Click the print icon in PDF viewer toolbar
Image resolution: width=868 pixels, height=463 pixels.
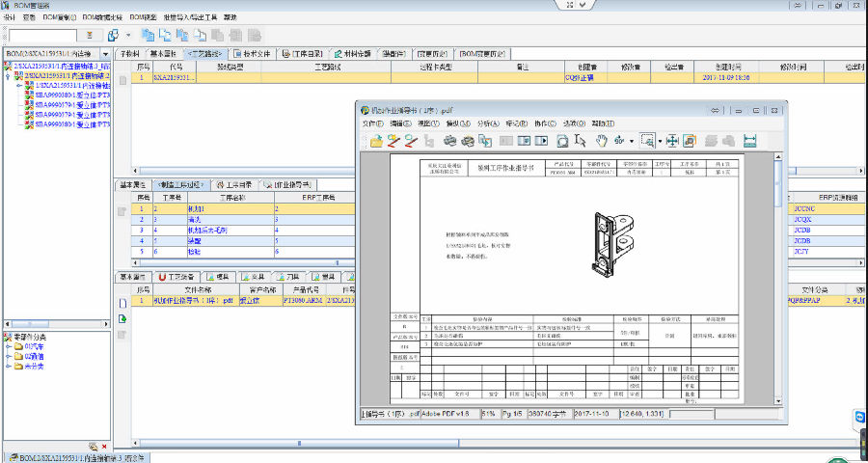[448, 141]
